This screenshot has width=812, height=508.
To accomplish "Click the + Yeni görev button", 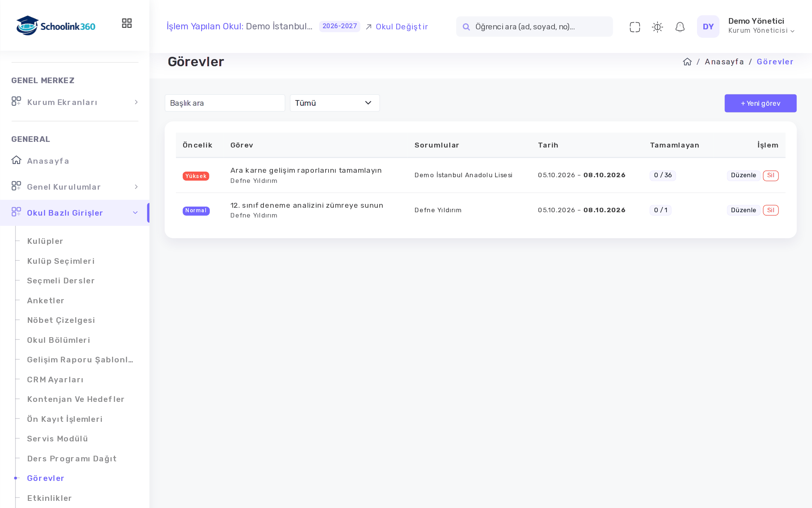I will pyautogui.click(x=760, y=103).
